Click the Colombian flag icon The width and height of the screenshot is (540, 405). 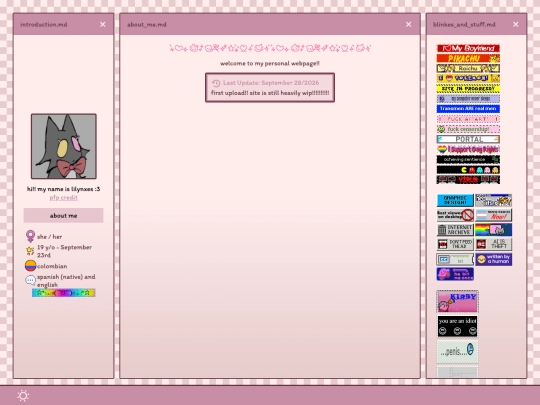pyautogui.click(x=30, y=266)
